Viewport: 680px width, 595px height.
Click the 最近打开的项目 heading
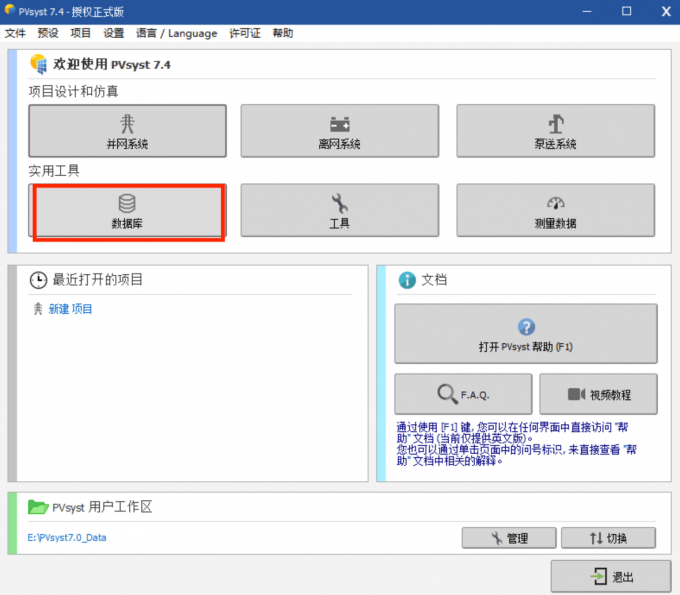click(x=98, y=280)
